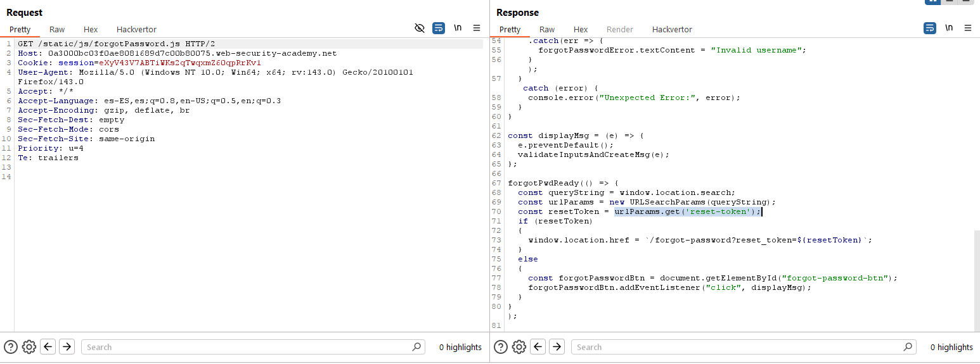Toggle the \n newline display in Request panel
This screenshot has height=364, width=980.
(457, 28)
